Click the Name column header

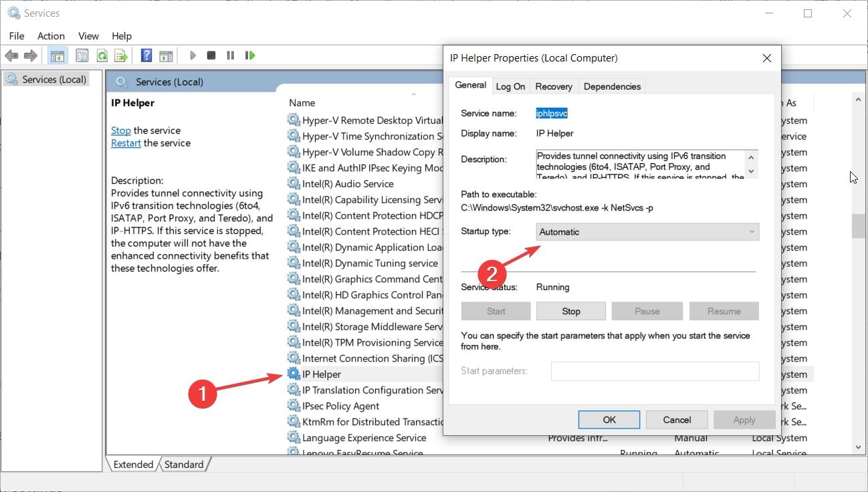tap(302, 103)
